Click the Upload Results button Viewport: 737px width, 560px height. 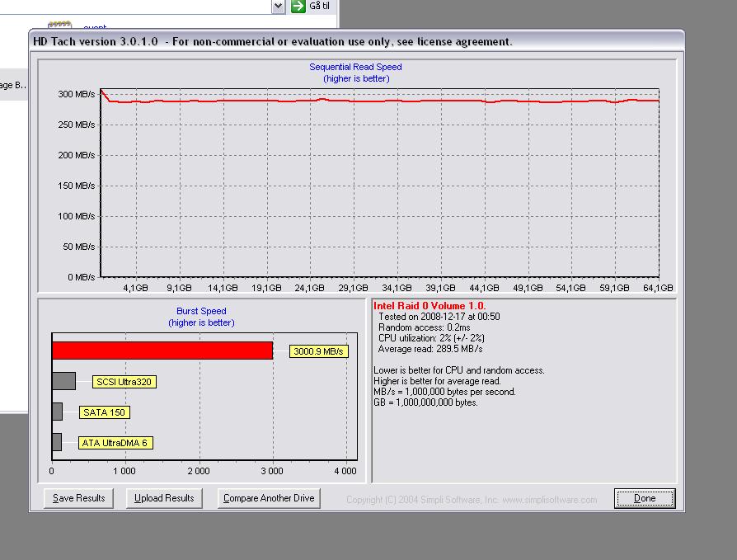coord(164,498)
